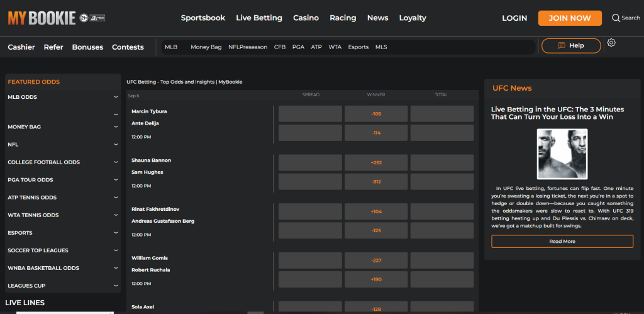The height and width of the screenshot is (314, 644).
Task: Click the Read More button
Action: pyautogui.click(x=562, y=242)
